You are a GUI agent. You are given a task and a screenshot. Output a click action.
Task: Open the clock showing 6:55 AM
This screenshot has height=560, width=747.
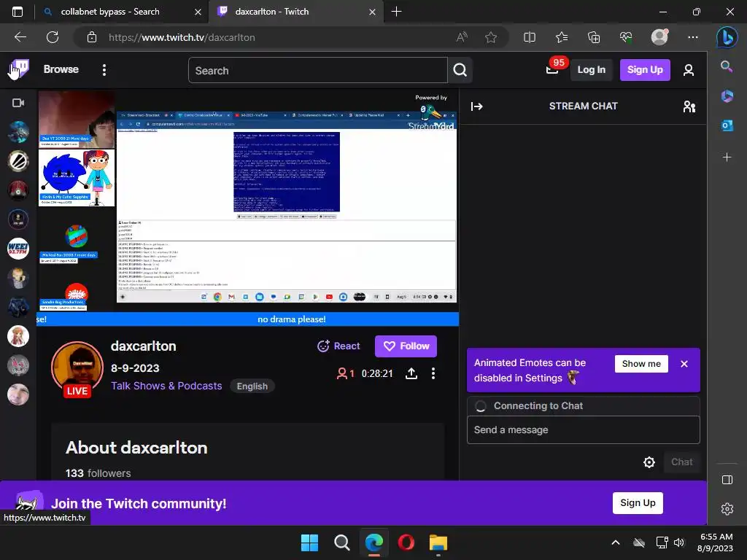pyautogui.click(x=715, y=542)
